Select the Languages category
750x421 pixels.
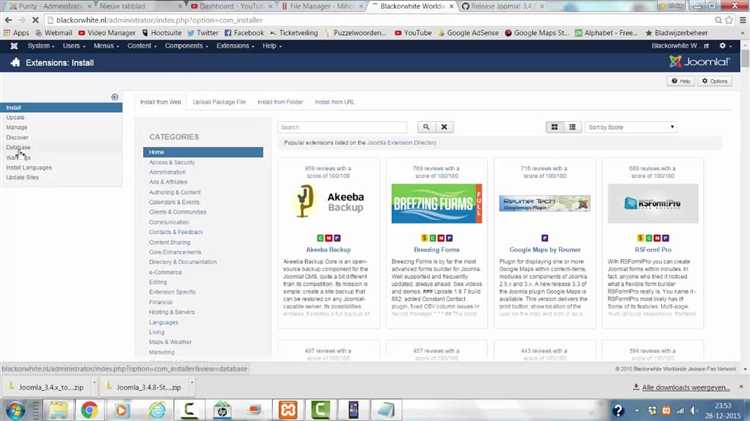164,322
